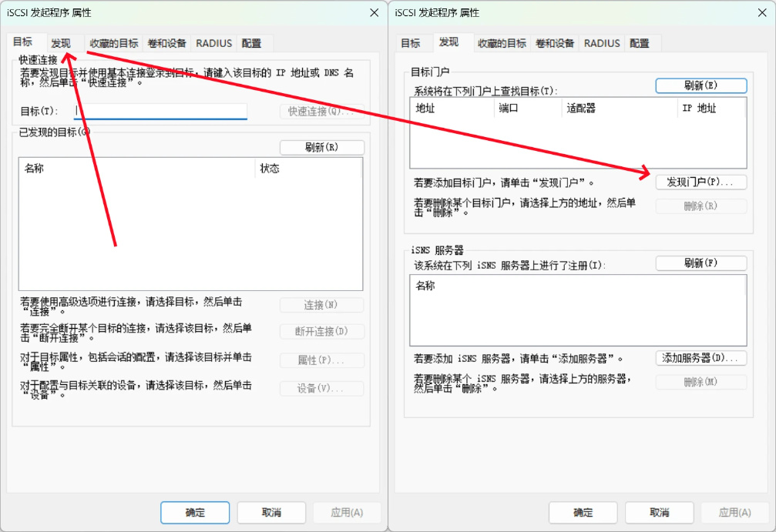This screenshot has width=776, height=532.
Task: Click the 适配器 column header
Action: [x=619, y=109]
